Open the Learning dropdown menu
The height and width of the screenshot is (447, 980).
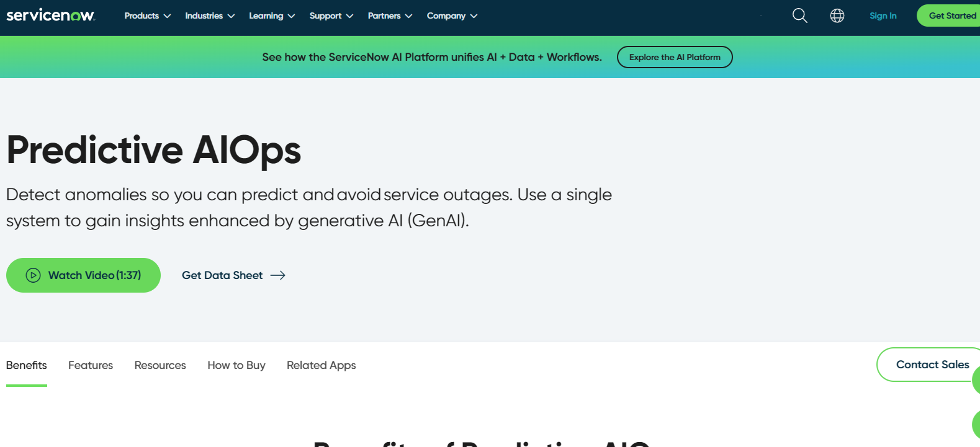[272, 15]
